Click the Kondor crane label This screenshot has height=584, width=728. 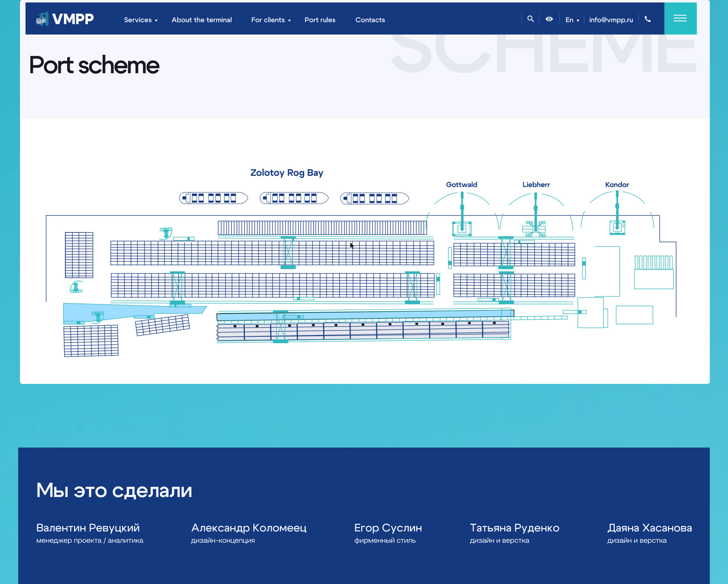(617, 185)
